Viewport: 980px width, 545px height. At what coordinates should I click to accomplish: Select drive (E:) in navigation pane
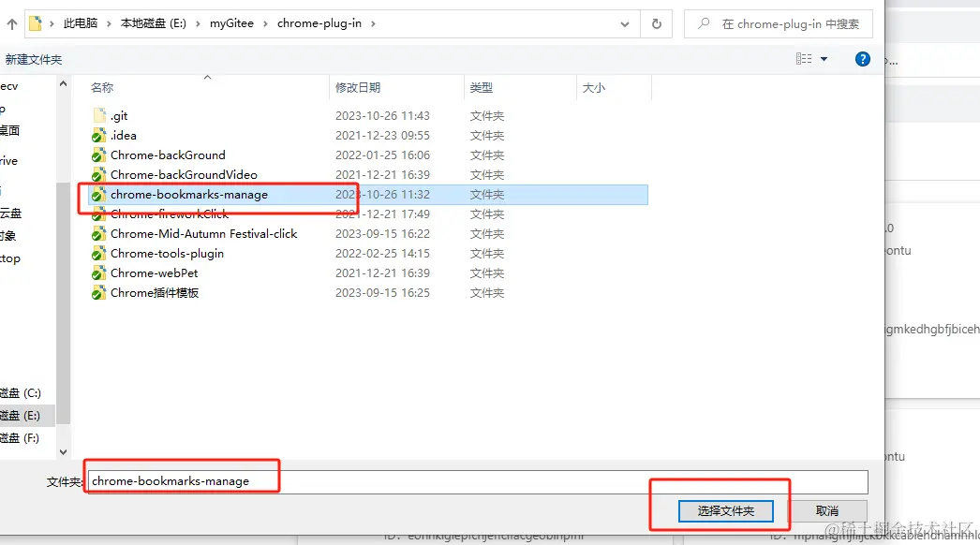[x=20, y=416]
